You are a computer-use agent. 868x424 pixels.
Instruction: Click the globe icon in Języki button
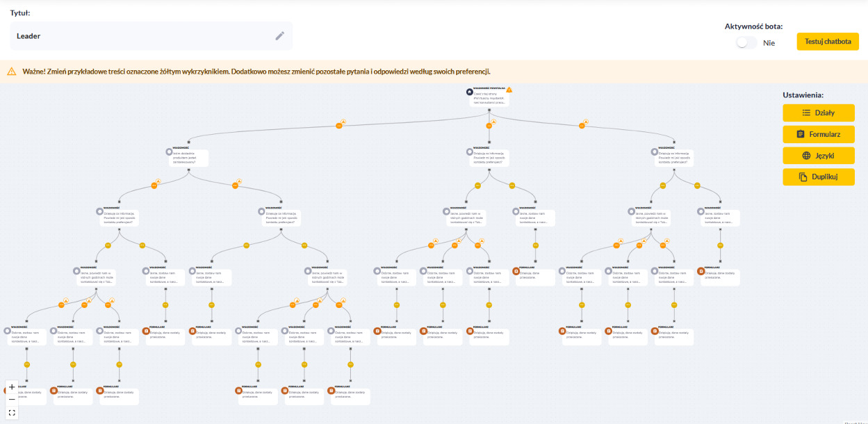(806, 156)
